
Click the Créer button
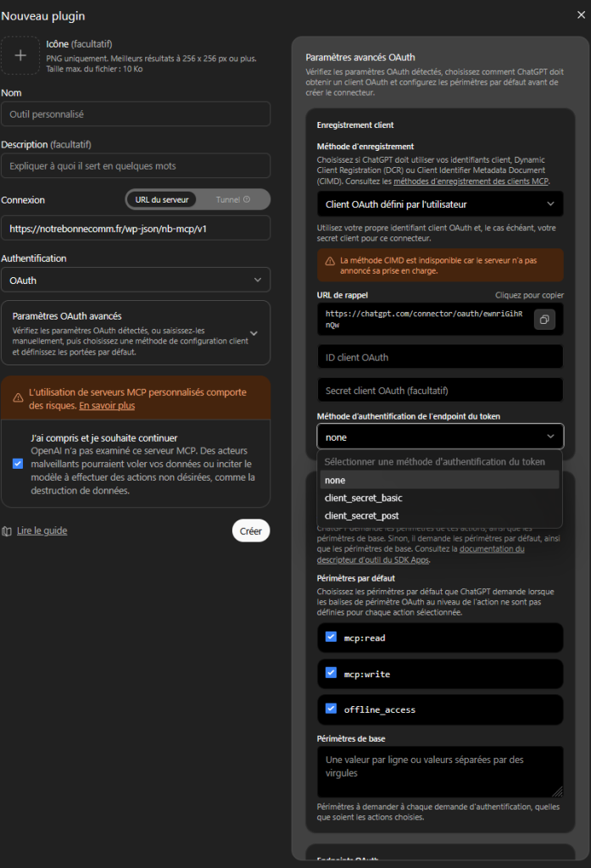tap(251, 531)
